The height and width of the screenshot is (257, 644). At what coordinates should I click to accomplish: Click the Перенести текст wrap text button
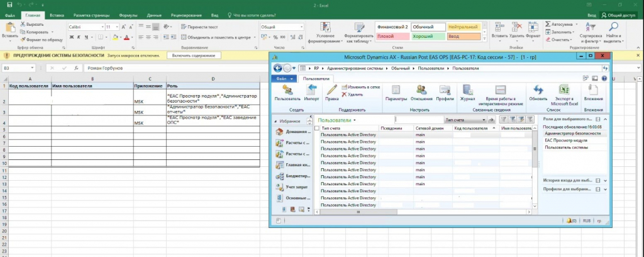click(199, 26)
